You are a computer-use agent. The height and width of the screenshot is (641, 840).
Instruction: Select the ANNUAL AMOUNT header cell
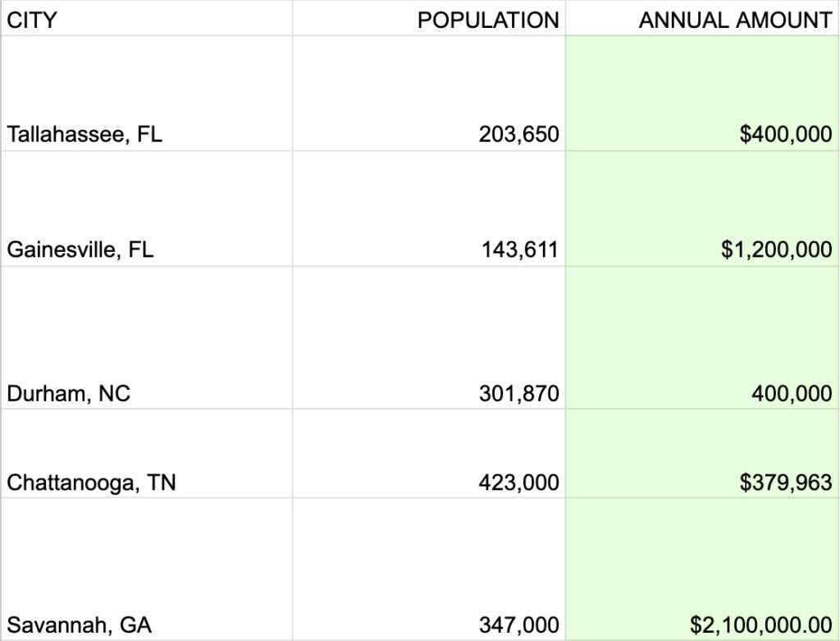(735, 21)
